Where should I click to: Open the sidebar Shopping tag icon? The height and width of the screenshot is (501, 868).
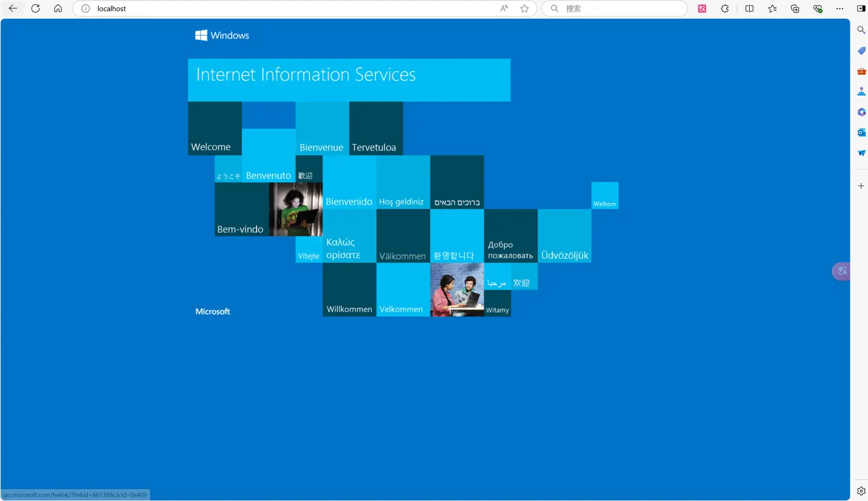coord(861,50)
